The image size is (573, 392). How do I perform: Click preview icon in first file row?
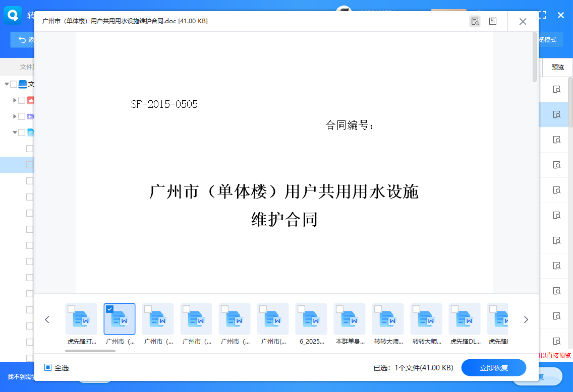coord(557,90)
